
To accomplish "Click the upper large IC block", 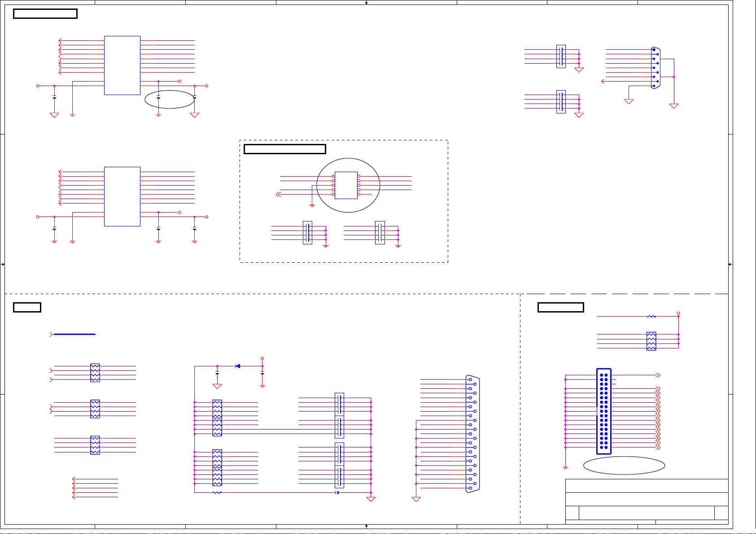I will tap(122, 65).
